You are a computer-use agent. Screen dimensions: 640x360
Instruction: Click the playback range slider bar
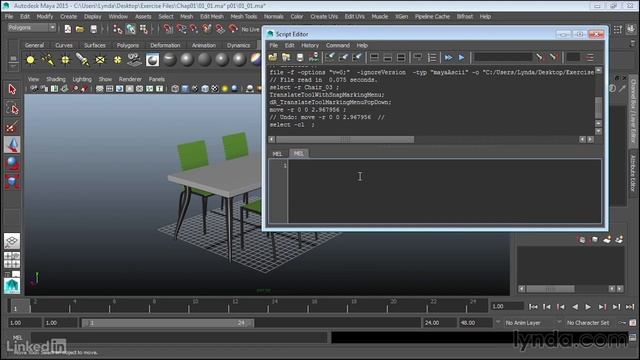[x=168, y=323]
